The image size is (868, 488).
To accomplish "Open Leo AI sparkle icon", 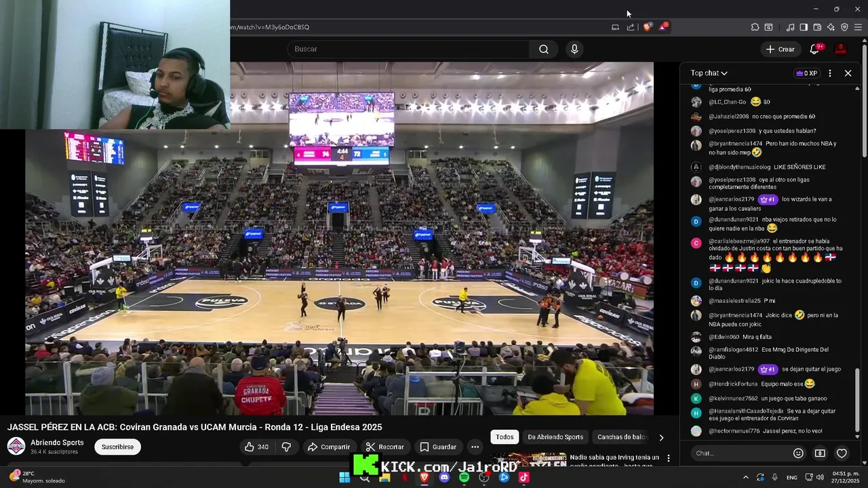I will coord(831,27).
